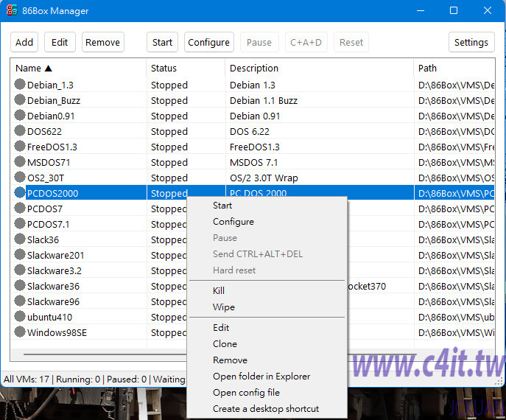Click the PCDOS7.1 status icon
Viewport: 506px width, 420px height.
coord(20,224)
